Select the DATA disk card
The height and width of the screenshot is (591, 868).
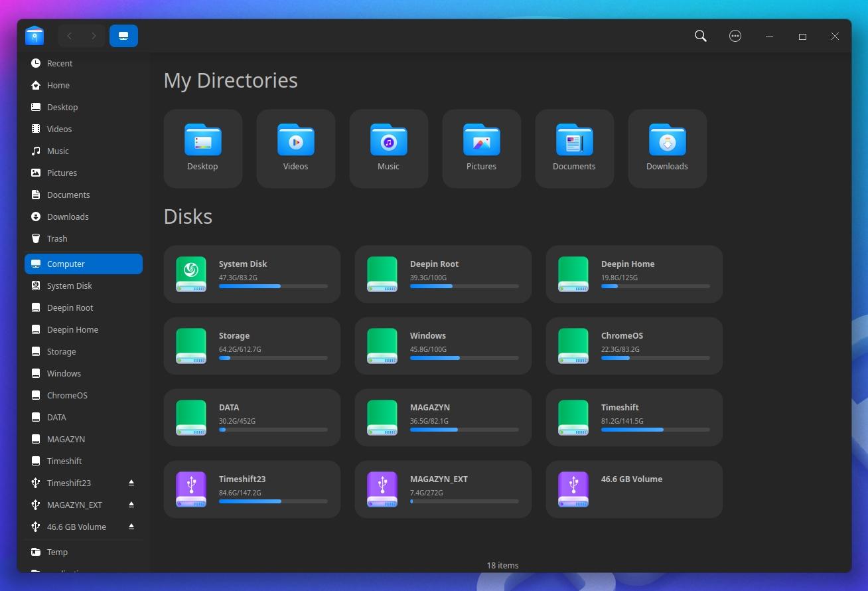252,418
